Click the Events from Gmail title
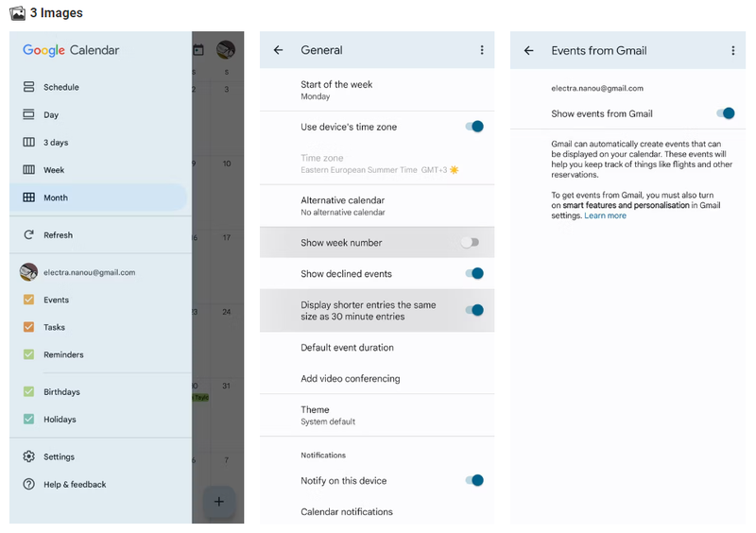Viewport: 756px width, 533px height. click(x=599, y=50)
